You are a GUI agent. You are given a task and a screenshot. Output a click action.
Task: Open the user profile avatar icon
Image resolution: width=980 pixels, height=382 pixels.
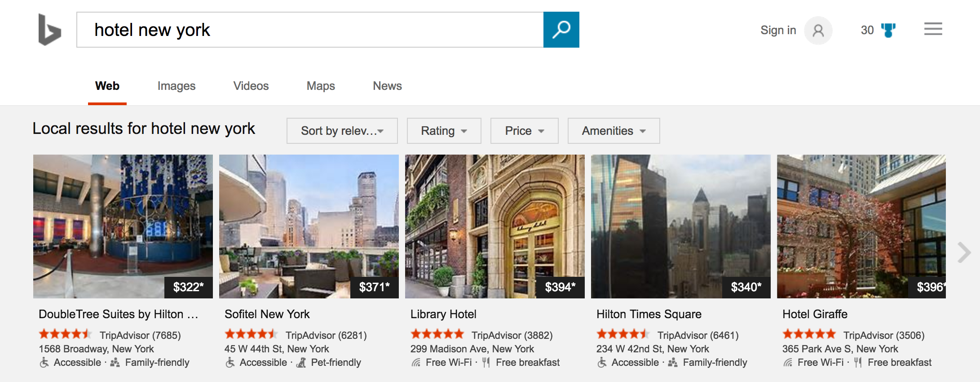point(818,30)
